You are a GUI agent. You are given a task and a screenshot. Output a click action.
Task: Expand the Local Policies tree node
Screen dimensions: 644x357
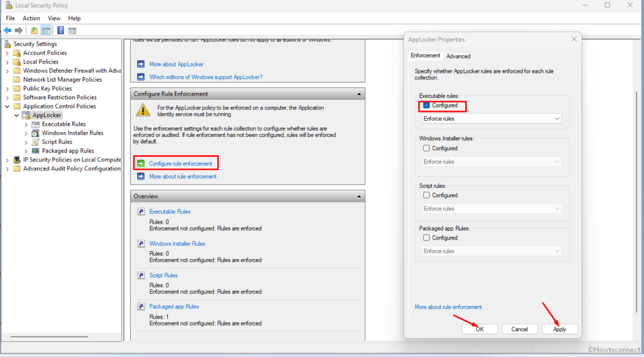coord(7,62)
